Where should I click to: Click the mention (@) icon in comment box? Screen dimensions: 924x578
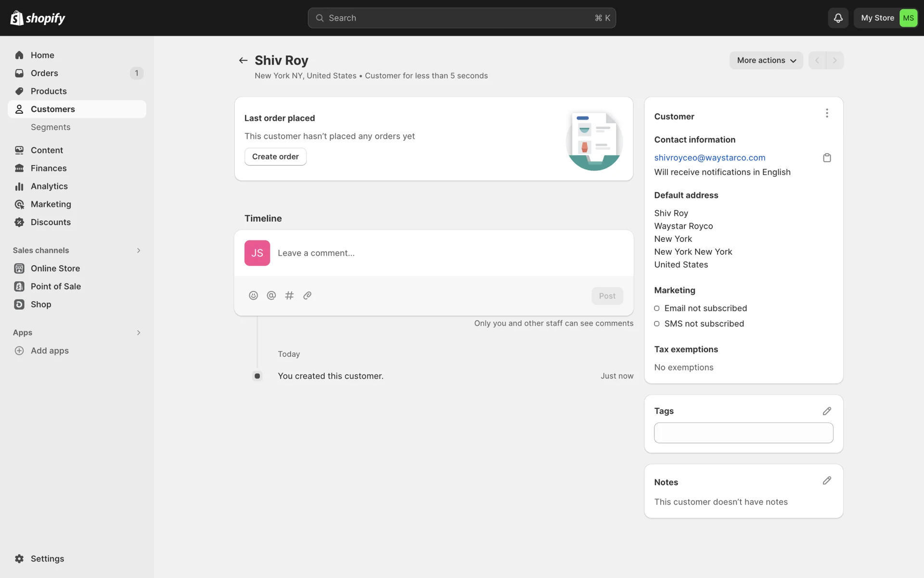(x=271, y=295)
